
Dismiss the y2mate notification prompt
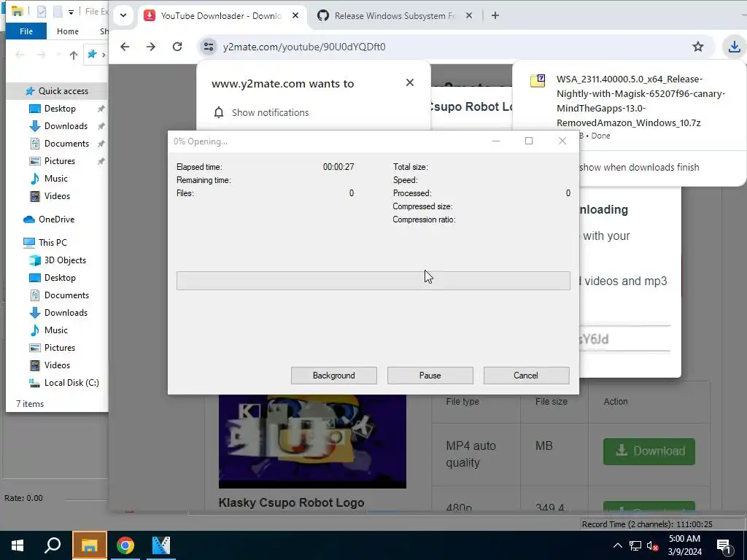click(x=410, y=83)
